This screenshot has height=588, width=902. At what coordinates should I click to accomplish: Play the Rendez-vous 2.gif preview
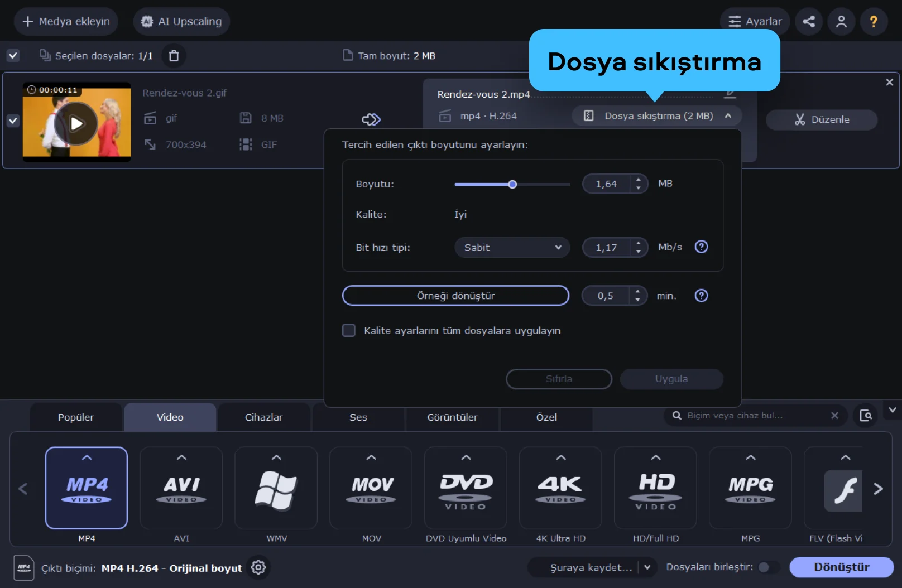(x=76, y=123)
